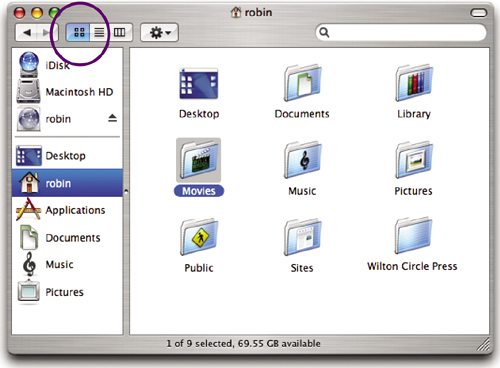500x368 pixels.
Task: Go forward with the right arrow button
Action: [x=47, y=32]
